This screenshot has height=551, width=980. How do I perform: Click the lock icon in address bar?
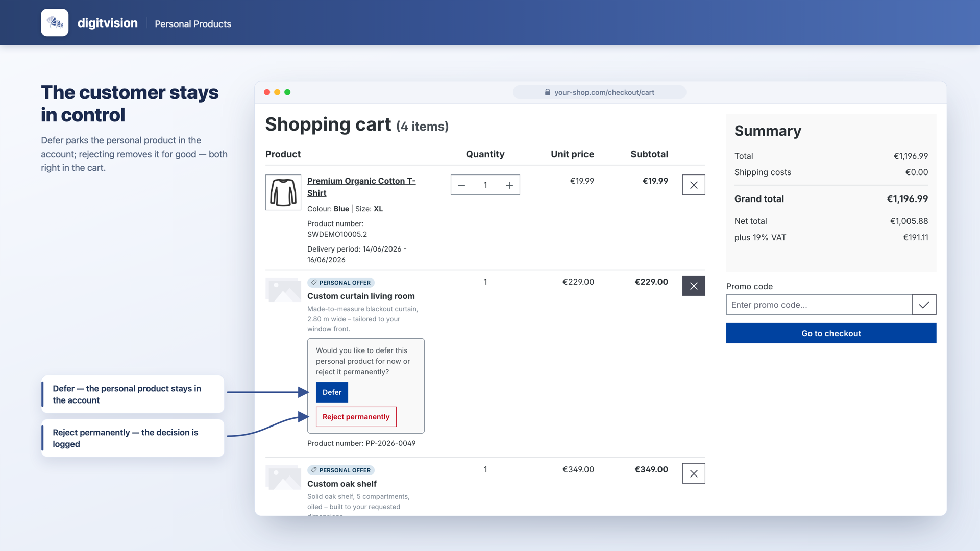click(x=547, y=92)
